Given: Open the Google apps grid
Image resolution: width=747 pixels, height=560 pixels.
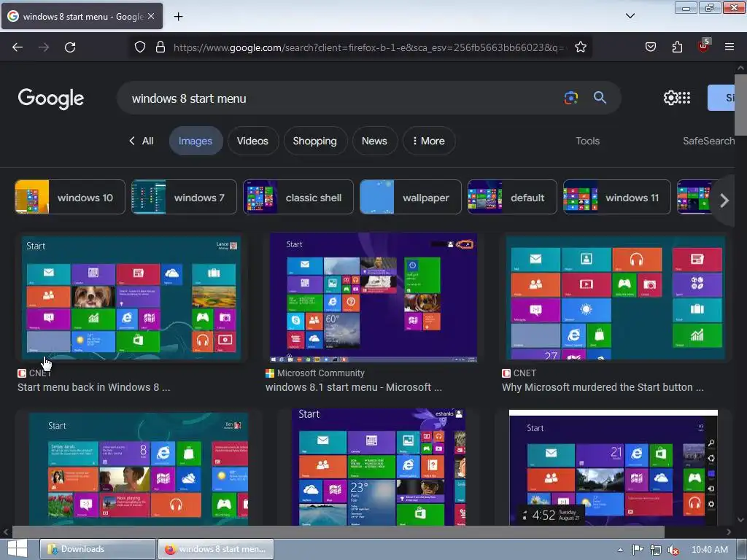Looking at the screenshot, I should [x=684, y=98].
